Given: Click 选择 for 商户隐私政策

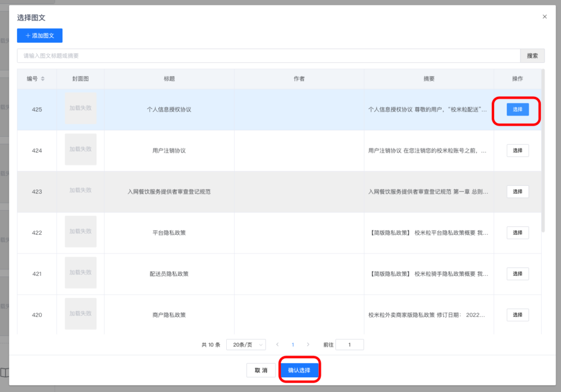Looking at the screenshot, I should click(517, 314).
